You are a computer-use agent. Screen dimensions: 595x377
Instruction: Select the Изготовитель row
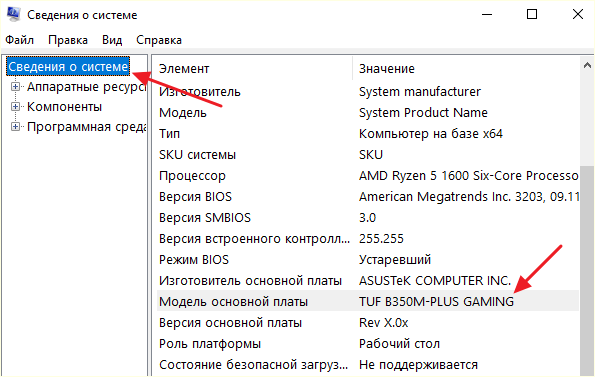(368, 91)
